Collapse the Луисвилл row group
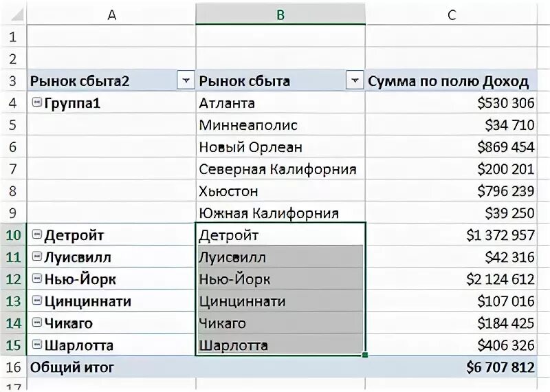The height and width of the screenshot is (392, 550). pos(37,257)
